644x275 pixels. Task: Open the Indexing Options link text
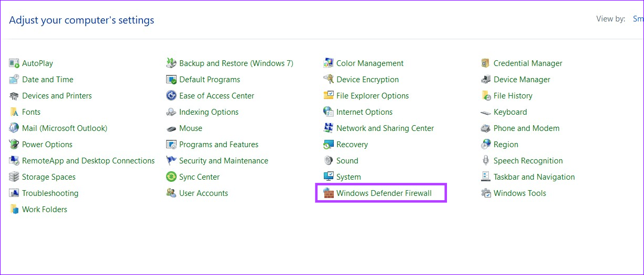point(209,112)
